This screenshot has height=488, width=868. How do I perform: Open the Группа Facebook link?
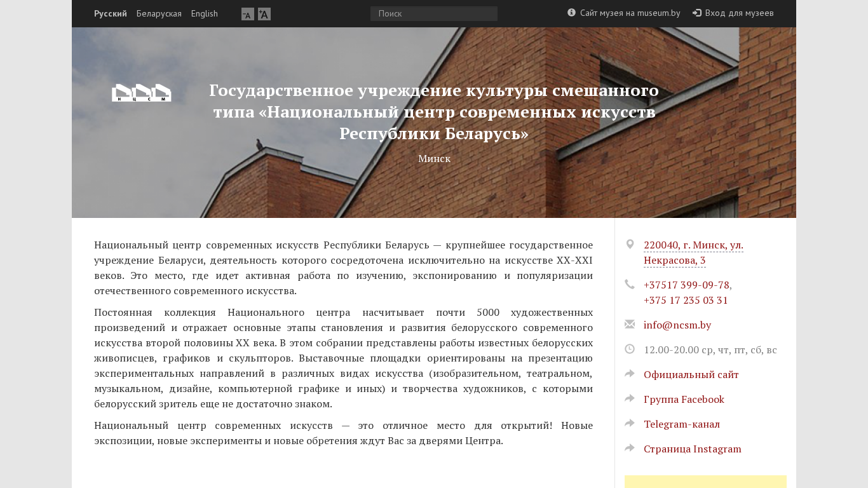coord(684,399)
